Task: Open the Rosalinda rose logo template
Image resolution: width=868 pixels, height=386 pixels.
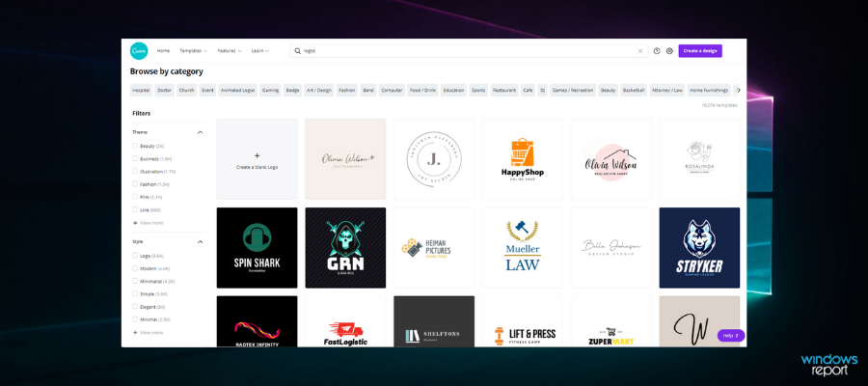Action: (x=700, y=159)
